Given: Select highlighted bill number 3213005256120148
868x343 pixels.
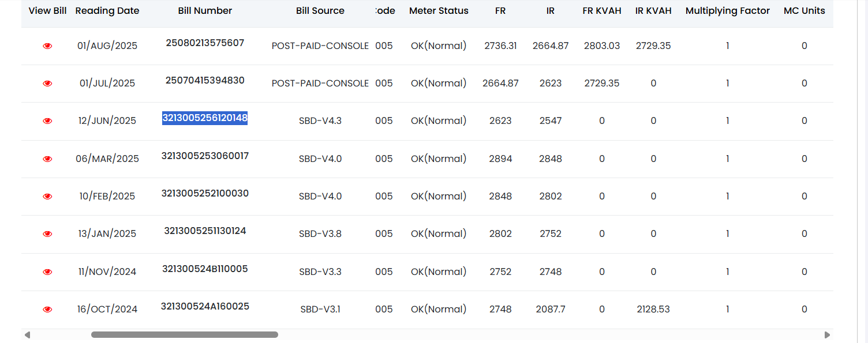Looking at the screenshot, I should tap(205, 118).
